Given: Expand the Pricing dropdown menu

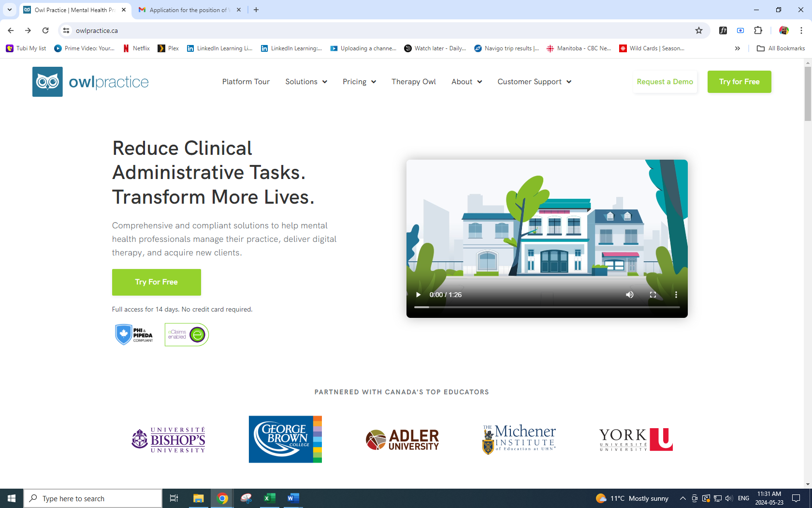Looking at the screenshot, I should (359, 82).
